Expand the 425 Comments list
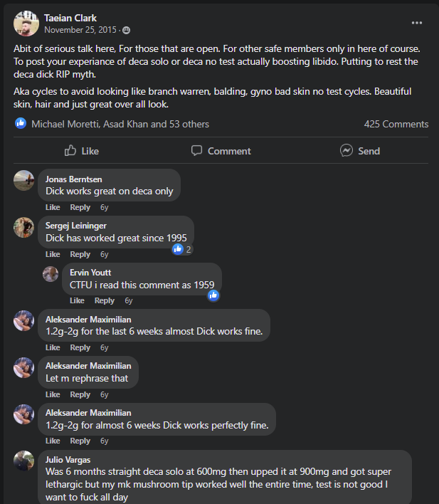439x504 pixels. 396,124
